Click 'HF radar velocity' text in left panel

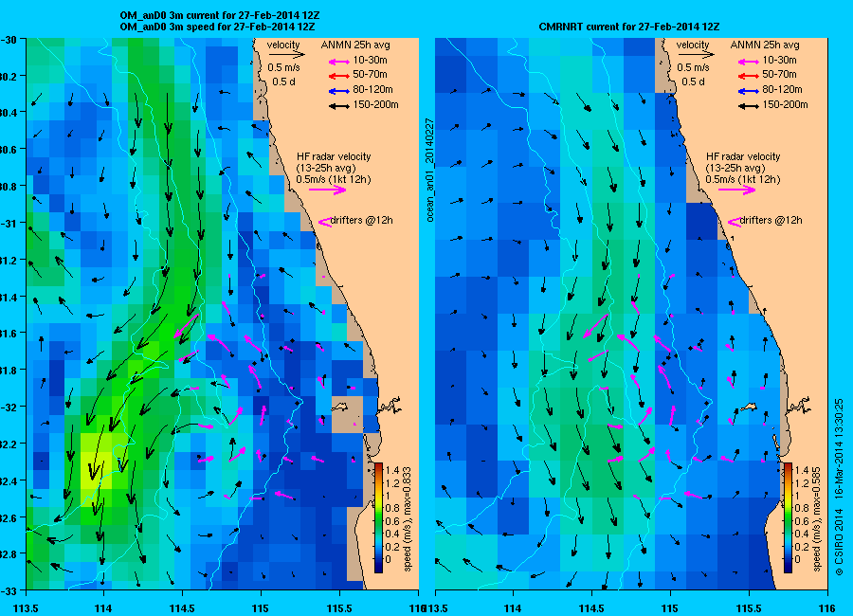pos(334,156)
